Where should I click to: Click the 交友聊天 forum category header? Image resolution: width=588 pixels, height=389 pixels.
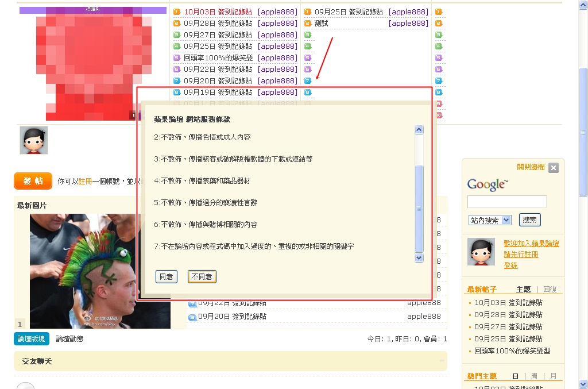tap(37, 361)
